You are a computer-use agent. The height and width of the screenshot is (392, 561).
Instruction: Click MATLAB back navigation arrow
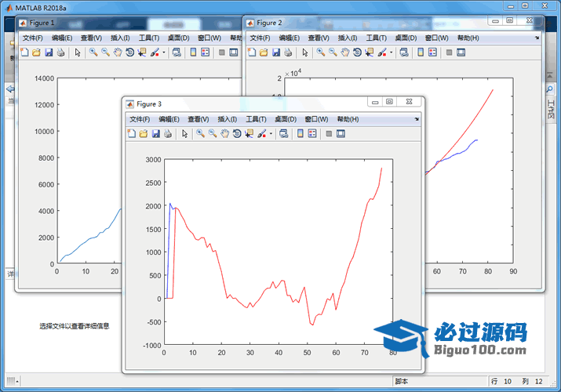[x=10, y=89]
